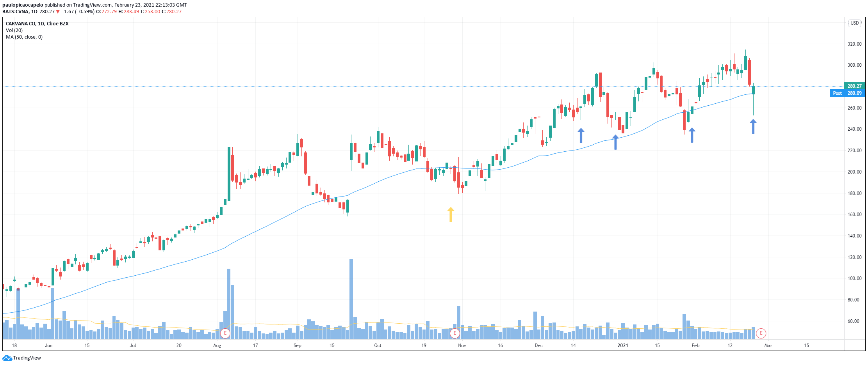Screen dimensions: 868x365
Task: Click the C:280.27 close value in header
Action: click(x=172, y=12)
